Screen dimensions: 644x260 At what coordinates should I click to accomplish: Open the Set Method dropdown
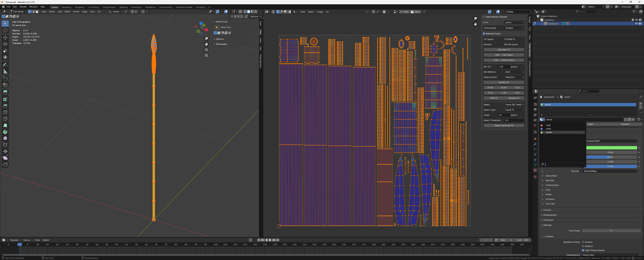[514, 72]
